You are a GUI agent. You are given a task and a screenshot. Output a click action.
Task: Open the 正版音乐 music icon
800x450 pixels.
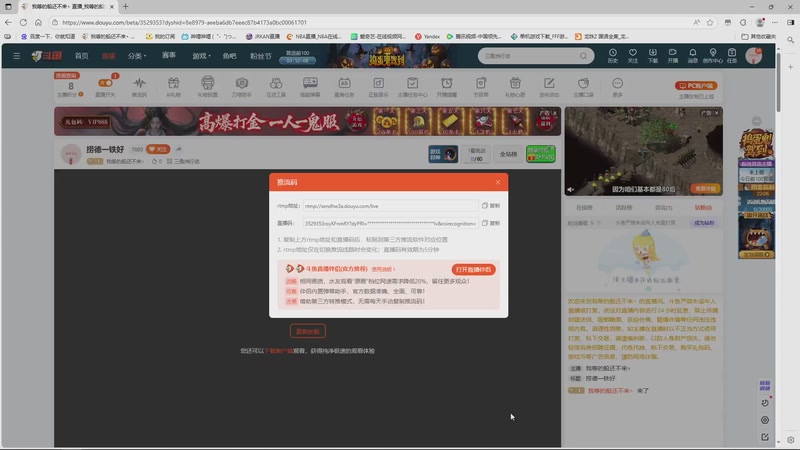point(378,86)
